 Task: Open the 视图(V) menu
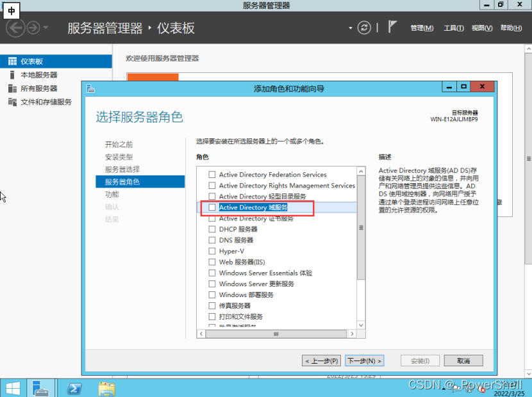[482, 28]
